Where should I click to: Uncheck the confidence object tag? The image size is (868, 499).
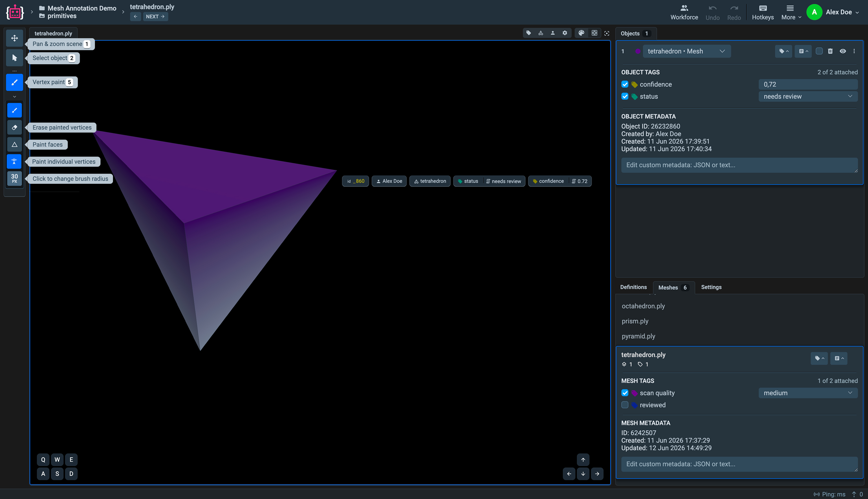[625, 85]
